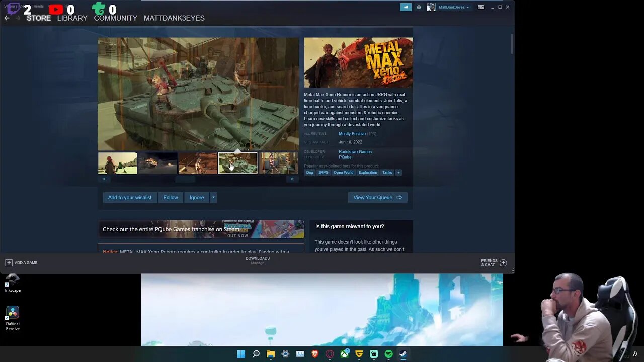Image resolution: width=644 pixels, height=362 pixels.
Task: Click the MattDank3eyes profile avatar
Action: [431, 7]
